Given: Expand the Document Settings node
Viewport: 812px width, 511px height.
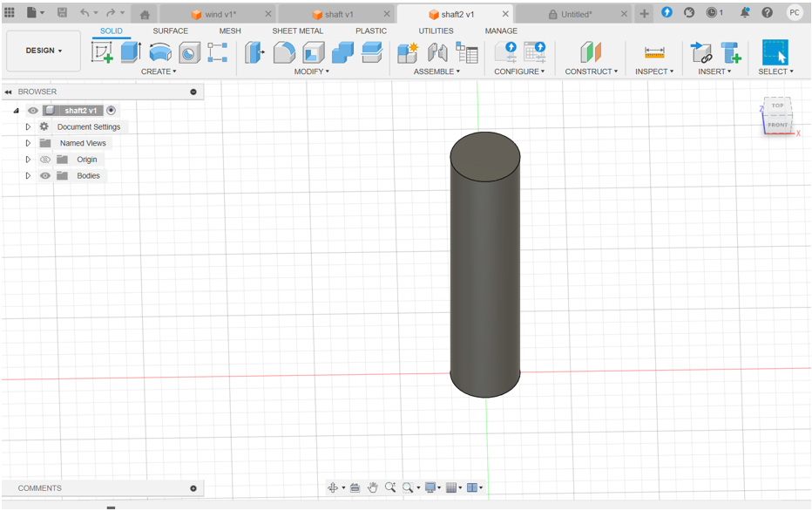Looking at the screenshot, I should click(28, 127).
